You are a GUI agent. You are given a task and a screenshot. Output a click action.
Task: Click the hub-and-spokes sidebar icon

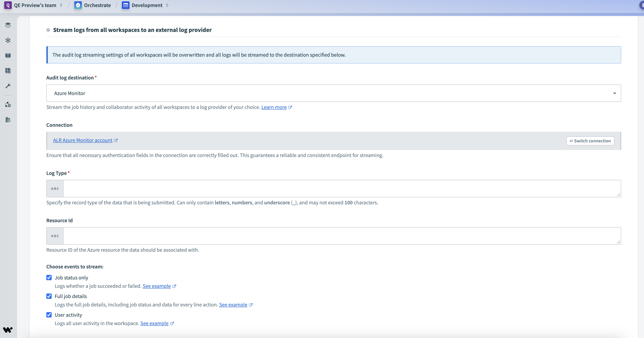point(8,40)
